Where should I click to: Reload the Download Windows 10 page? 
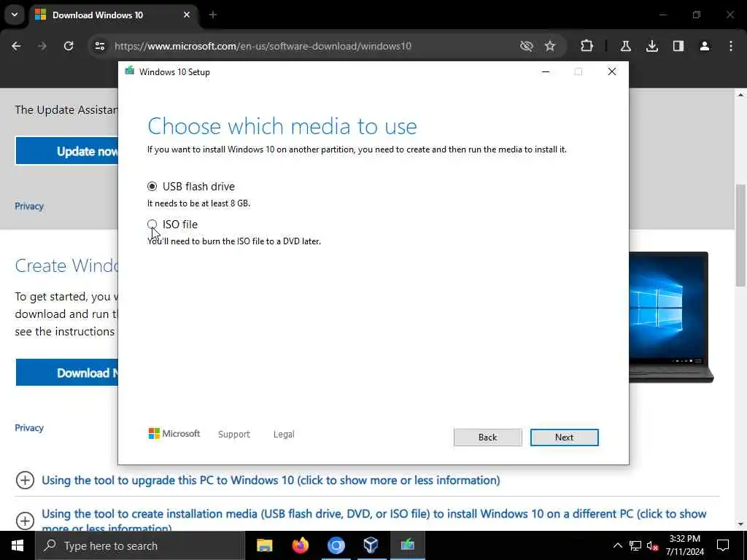click(x=69, y=46)
